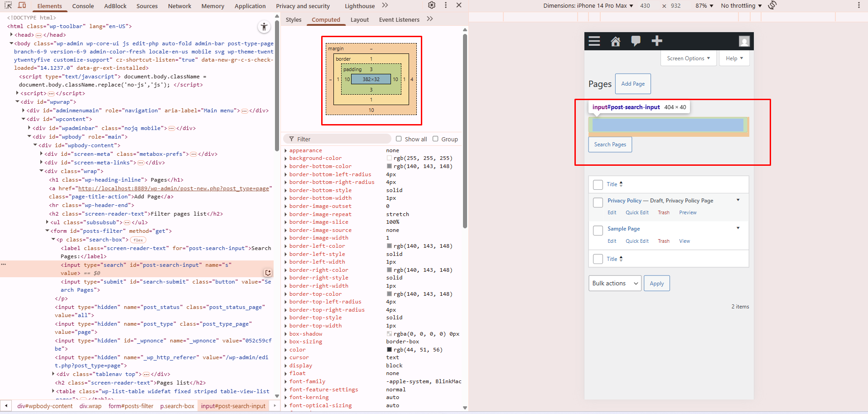This screenshot has height=414, width=868.
Task: Expand the head element node
Action: (12, 34)
